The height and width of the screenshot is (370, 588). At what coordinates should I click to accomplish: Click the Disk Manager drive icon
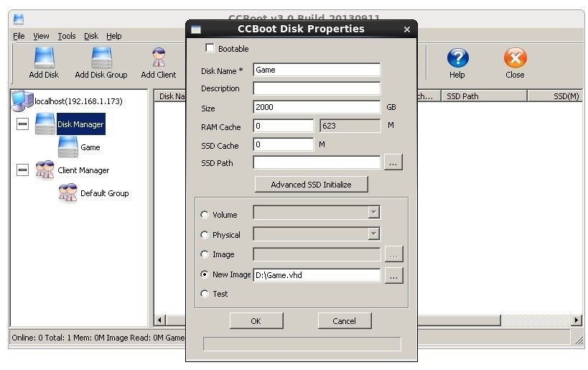click(x=45, y=124)
